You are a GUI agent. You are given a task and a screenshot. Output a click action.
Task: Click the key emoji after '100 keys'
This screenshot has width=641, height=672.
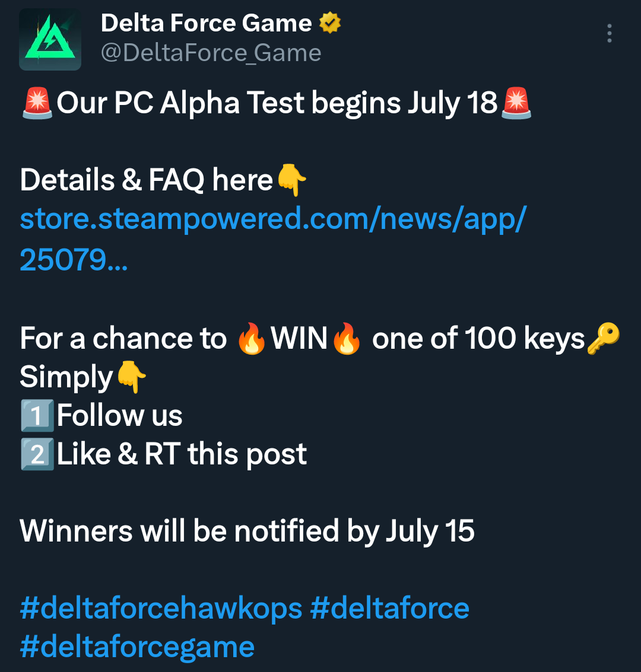coord(603,339)
